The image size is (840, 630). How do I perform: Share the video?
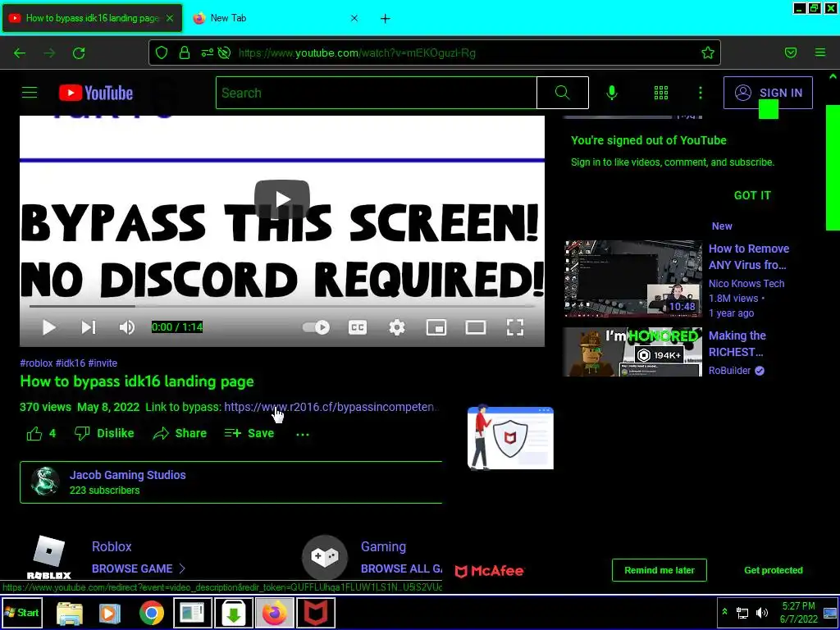coord(180,433)
